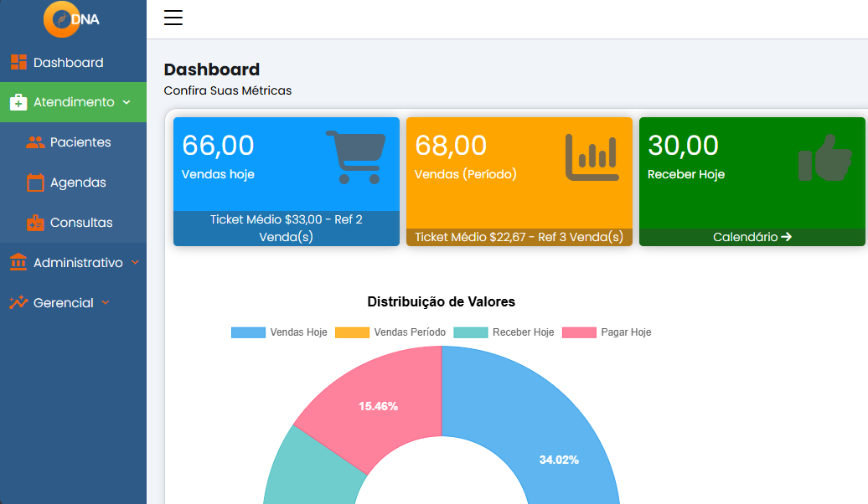Collapse the Atendimento menu chevron
The width and height of the screenshot is (868, 504).
point(127,102)
